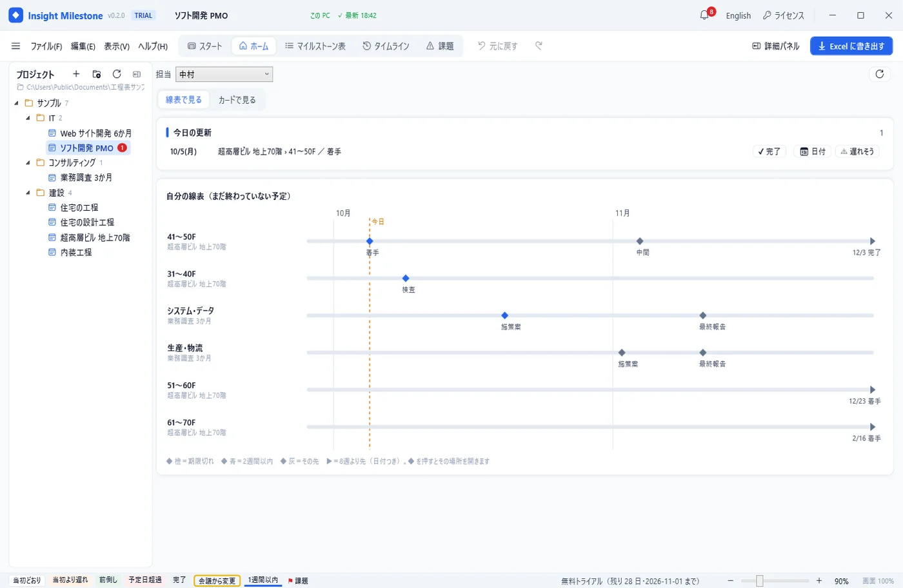Click the redo arrow icon
Image resolution: width=903 pixels, height=588 pixels.
click(x=539, y=46)
